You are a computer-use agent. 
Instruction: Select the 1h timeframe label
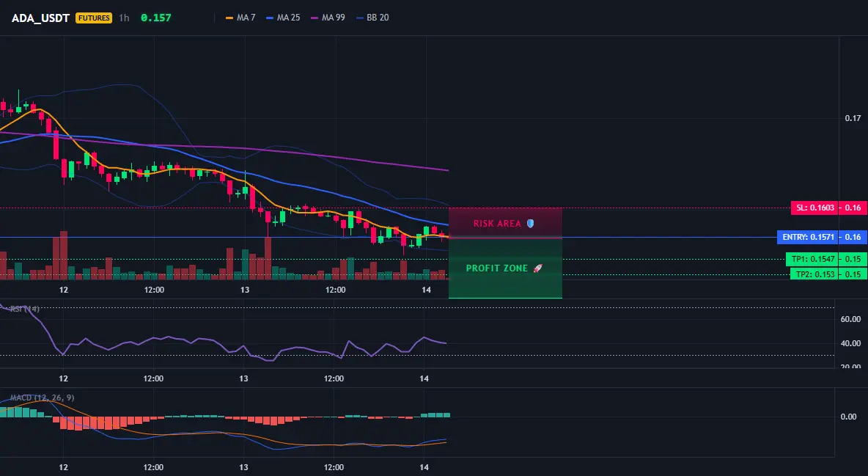click(x=124, y=18)
